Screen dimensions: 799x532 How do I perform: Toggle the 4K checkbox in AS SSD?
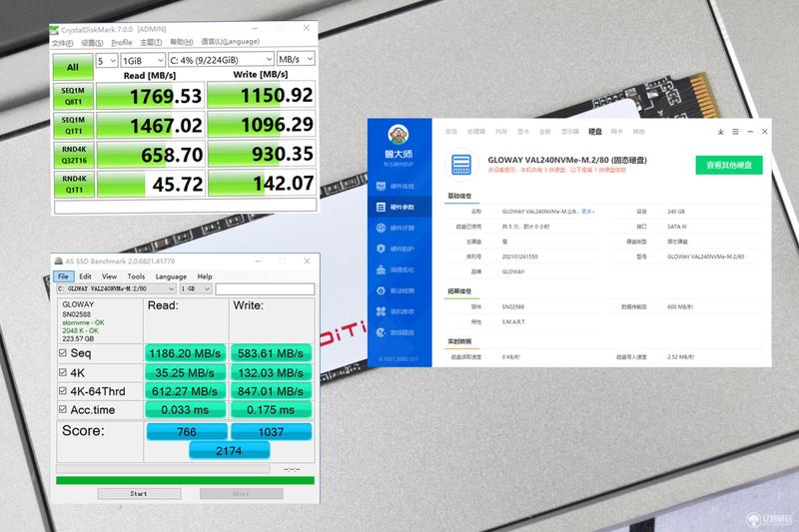(63, 372)
